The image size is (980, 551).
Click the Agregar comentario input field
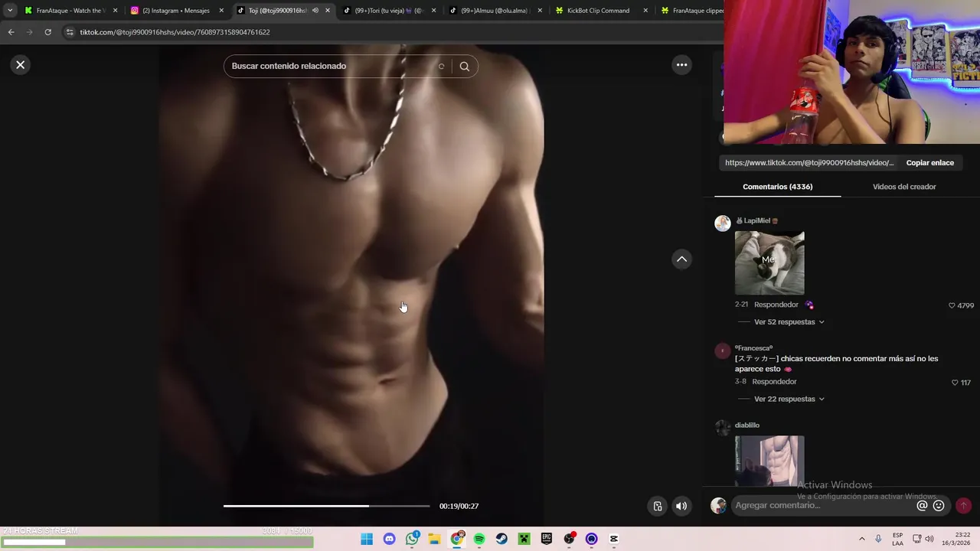(823, 505)
